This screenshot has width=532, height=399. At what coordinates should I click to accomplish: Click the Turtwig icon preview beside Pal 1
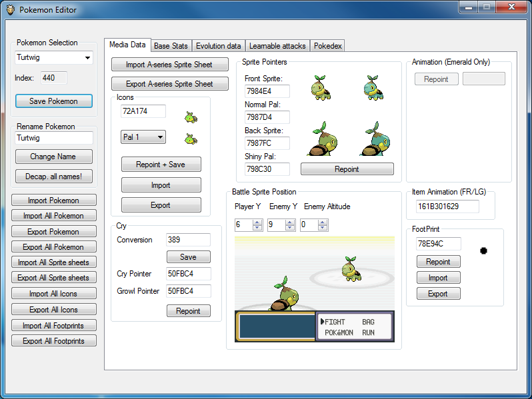coord(191,139)
